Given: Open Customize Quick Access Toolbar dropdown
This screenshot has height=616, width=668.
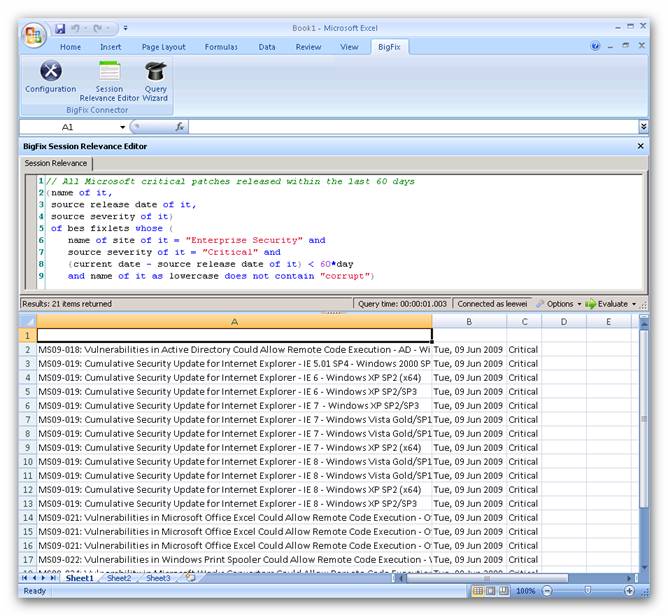Looking at the screenshot, I should click(x=125, y=29).
